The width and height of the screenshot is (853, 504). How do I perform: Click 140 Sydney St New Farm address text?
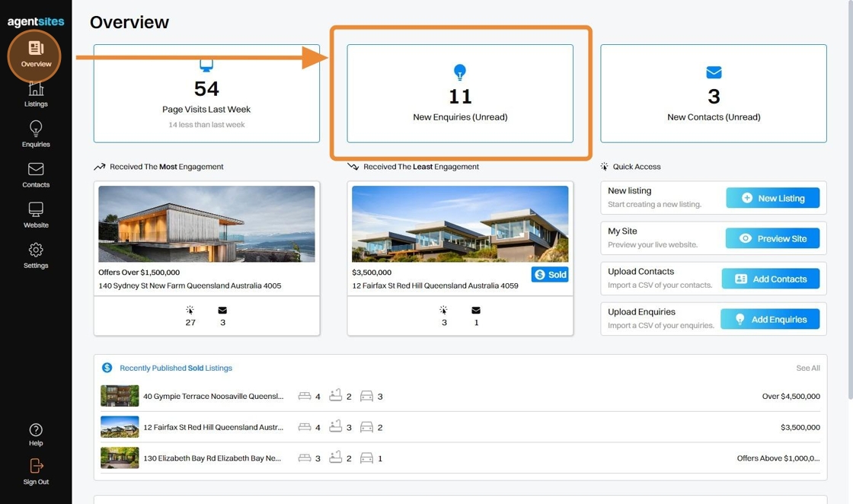pyautogui.click(x=190, y=285)
